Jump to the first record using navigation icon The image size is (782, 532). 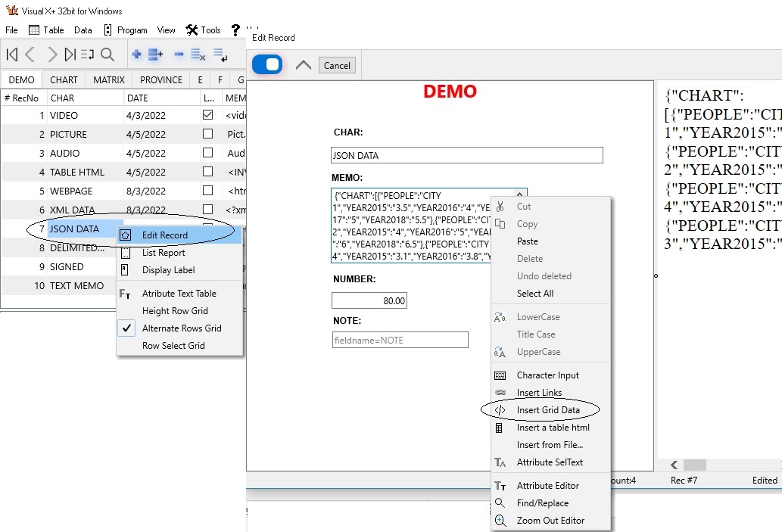(x=11, y=54)
